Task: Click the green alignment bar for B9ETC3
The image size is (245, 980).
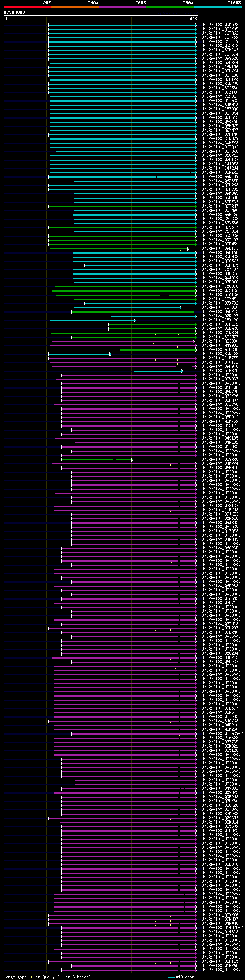Action: (119, 249)
